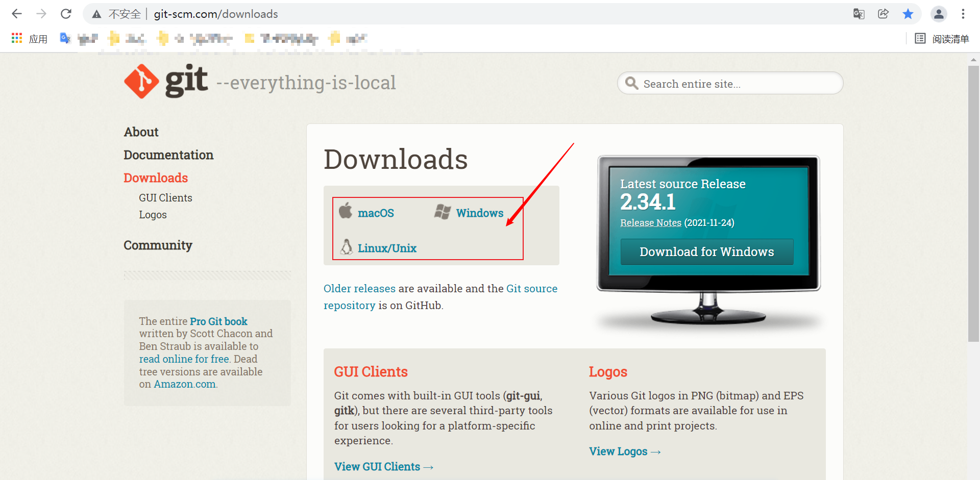Click the page's vertical scrollbar thumb
980x480 pixels.
click(x=973, y=203)
